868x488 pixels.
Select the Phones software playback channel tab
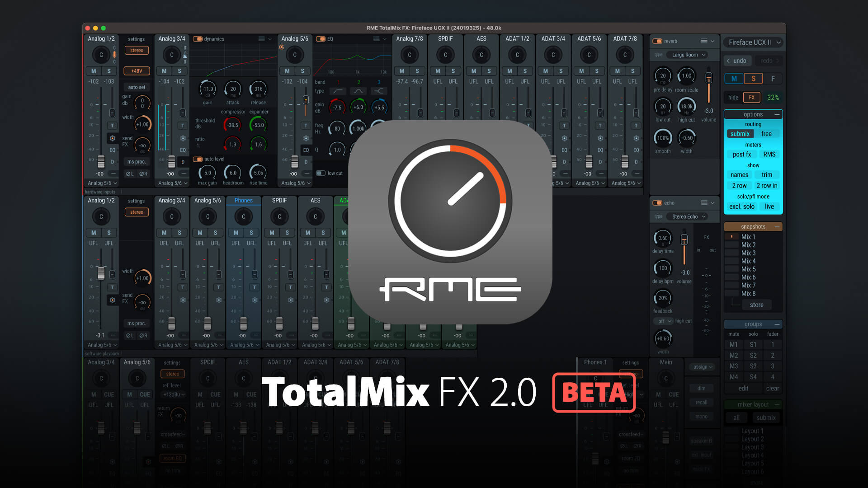click(x=243, y=200)
